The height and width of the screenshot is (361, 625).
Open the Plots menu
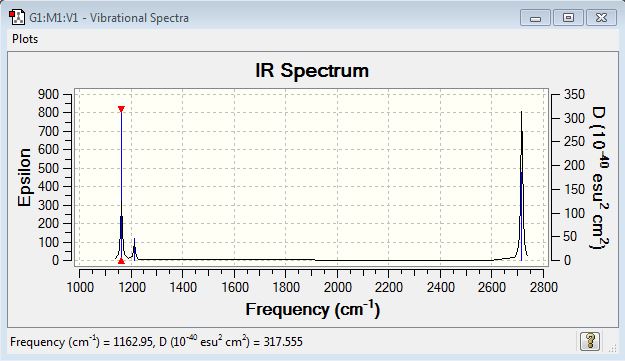[25, 39]
